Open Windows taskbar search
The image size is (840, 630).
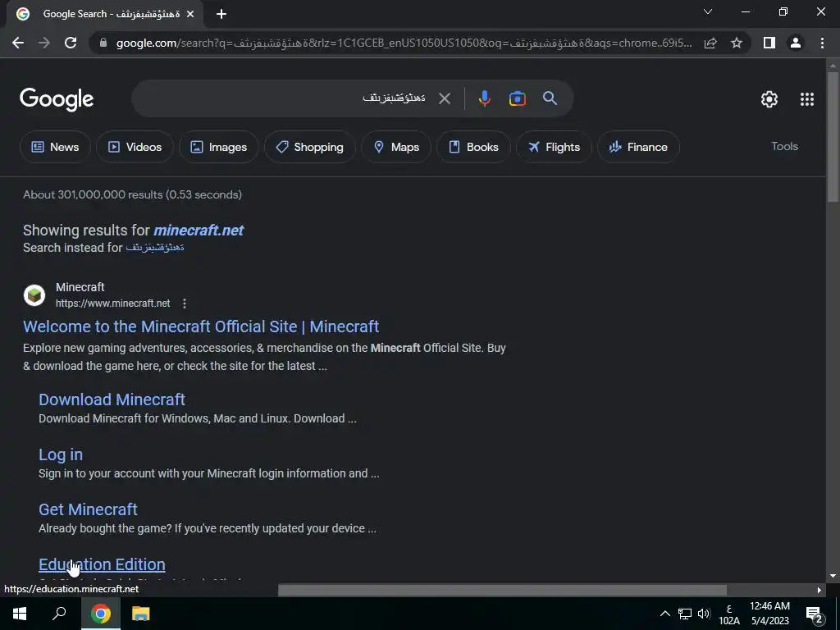pyautogui.click(x=59, y=614)
